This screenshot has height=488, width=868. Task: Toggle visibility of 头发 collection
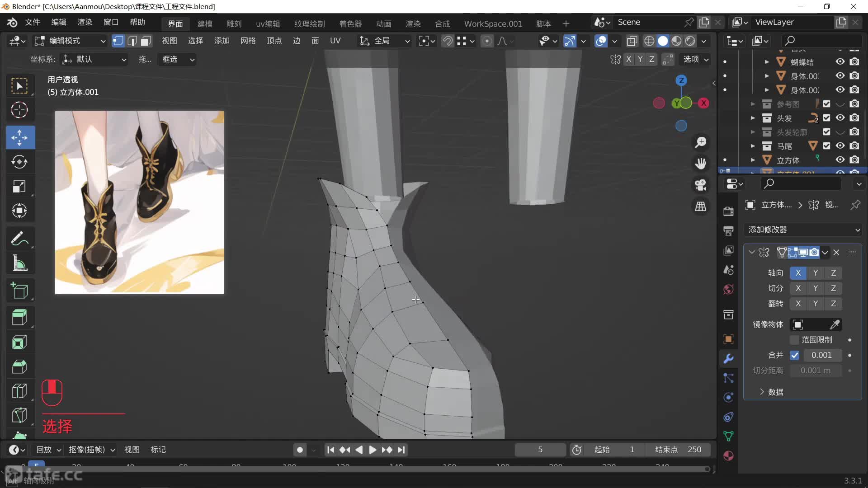click(x=840, y=117)
